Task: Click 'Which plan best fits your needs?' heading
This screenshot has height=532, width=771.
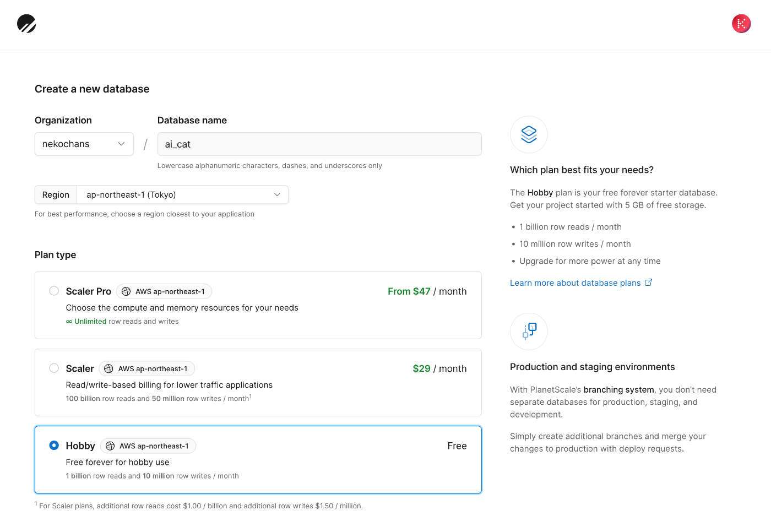Action: 582,170
